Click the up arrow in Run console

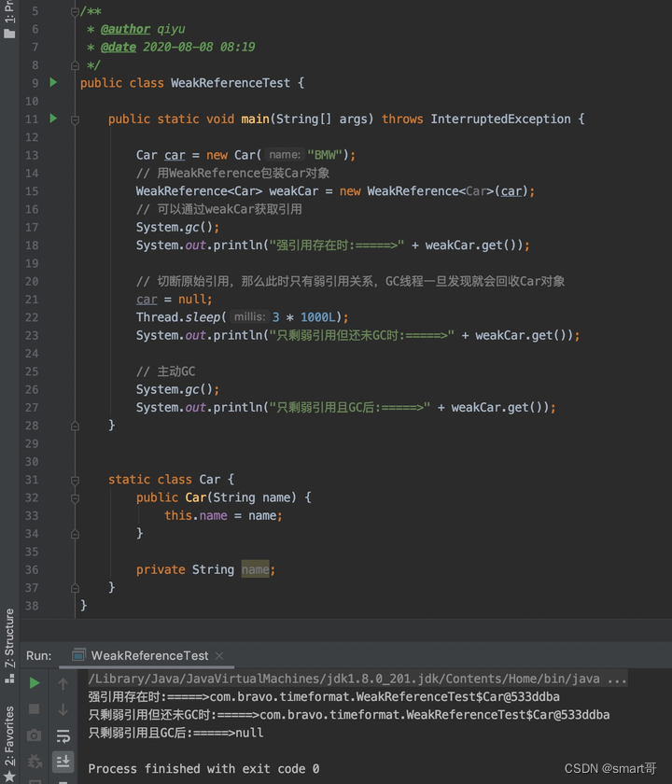(63, 683)
